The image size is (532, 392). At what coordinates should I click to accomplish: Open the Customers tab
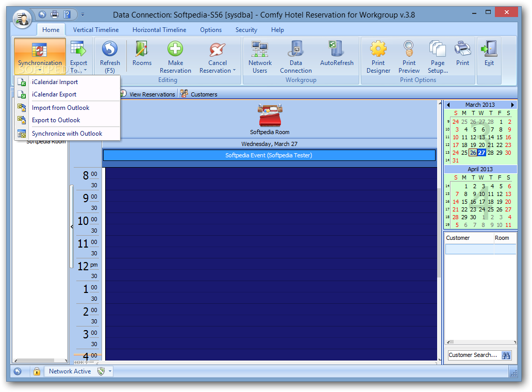tap(199, 94)
